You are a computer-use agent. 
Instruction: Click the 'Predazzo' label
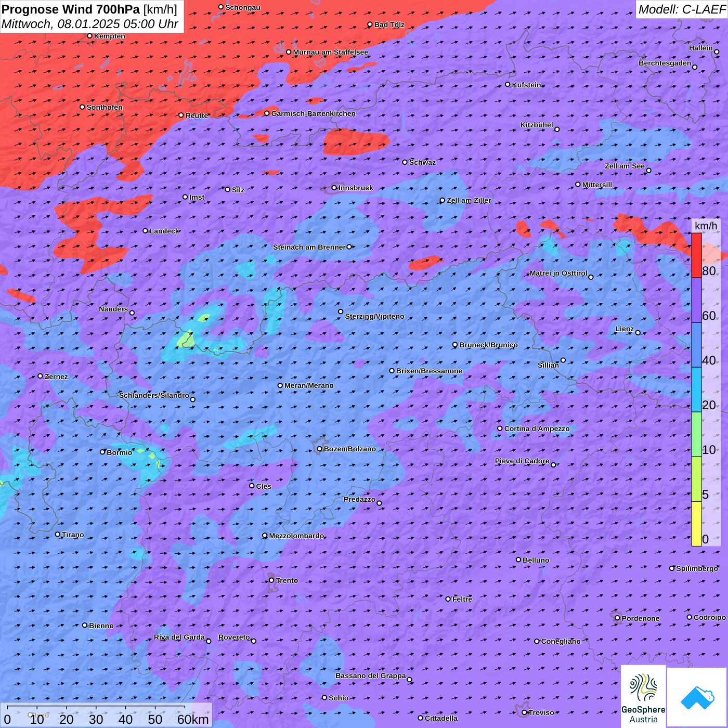point(359,499)
